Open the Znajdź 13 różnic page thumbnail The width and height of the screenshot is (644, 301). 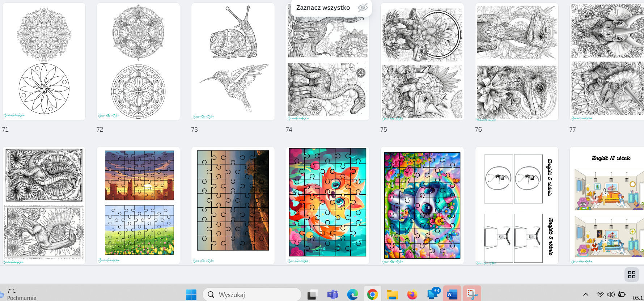point(607,205)
